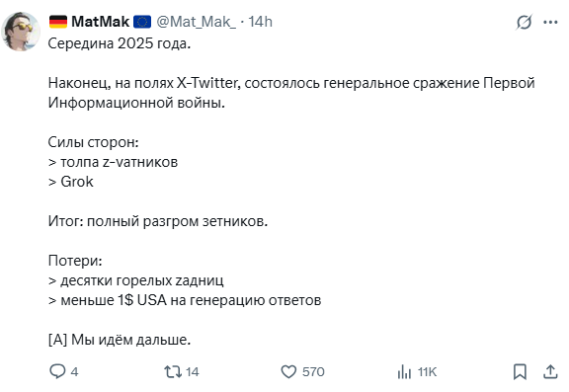The height and width of the screenshot is (392, 569).
Task: Bookmark this post
Action: pyautogui.click(x=520, y=372)
